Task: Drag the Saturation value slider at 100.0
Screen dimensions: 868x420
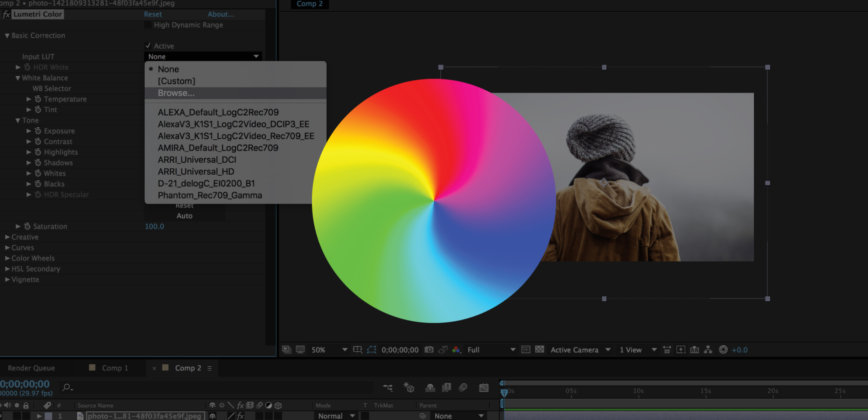Action: click(155, 226)
